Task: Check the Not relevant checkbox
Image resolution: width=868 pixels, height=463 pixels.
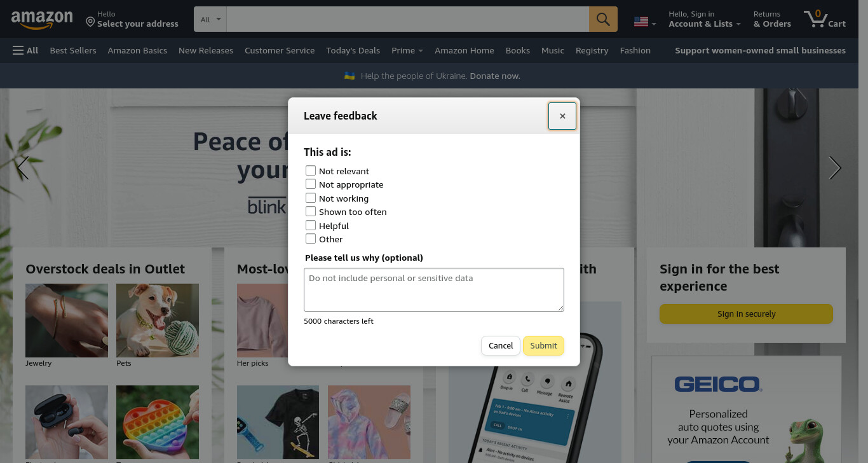Action: [x=311, y=170]
